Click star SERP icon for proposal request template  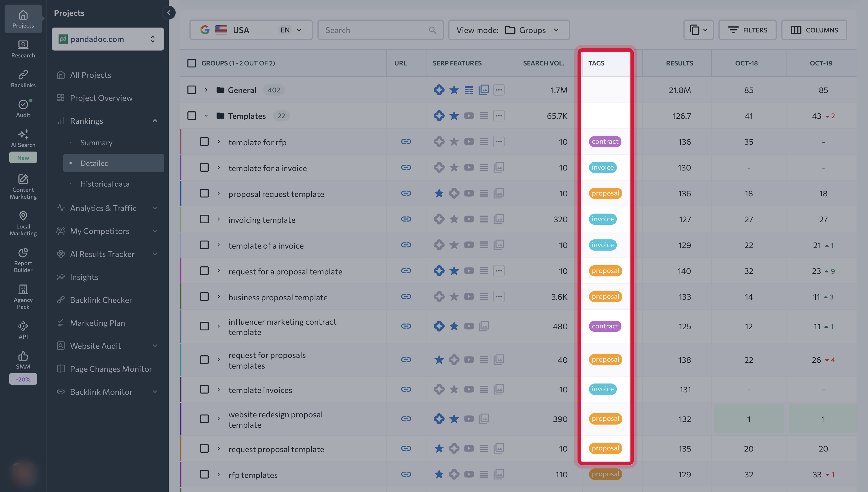pyautogui.click(x=439, y=193)
